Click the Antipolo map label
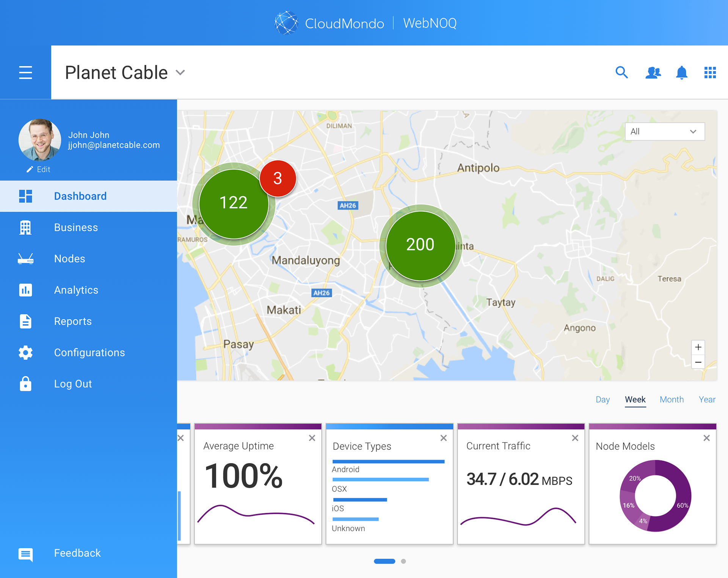The height and width of the screenshot is (578, 728). [478, 168]
